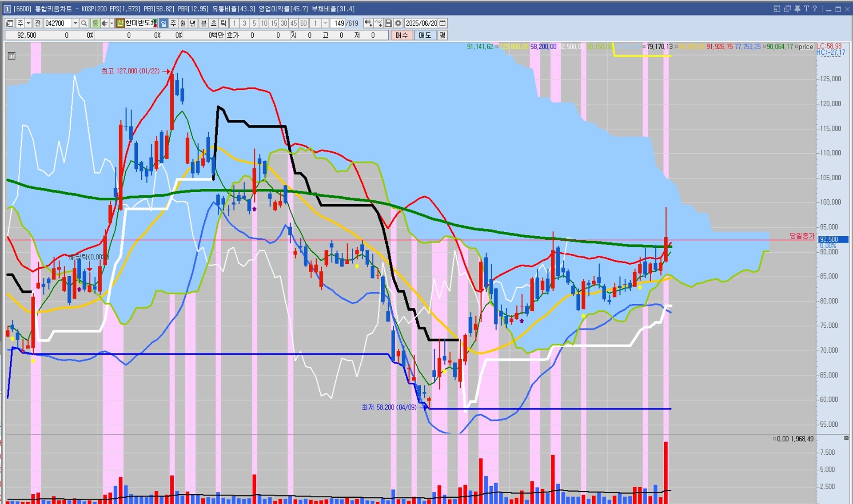This screenshot has height=504, width=853.
Task: Expand the dropdown next to speaker icon
Action: click(x=112, y=23)
